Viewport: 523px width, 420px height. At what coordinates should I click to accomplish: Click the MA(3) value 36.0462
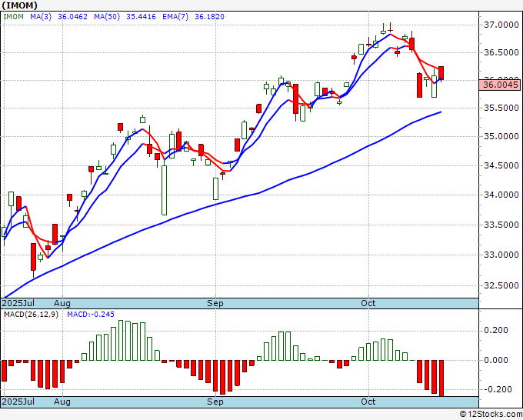(x=72, y=17)
